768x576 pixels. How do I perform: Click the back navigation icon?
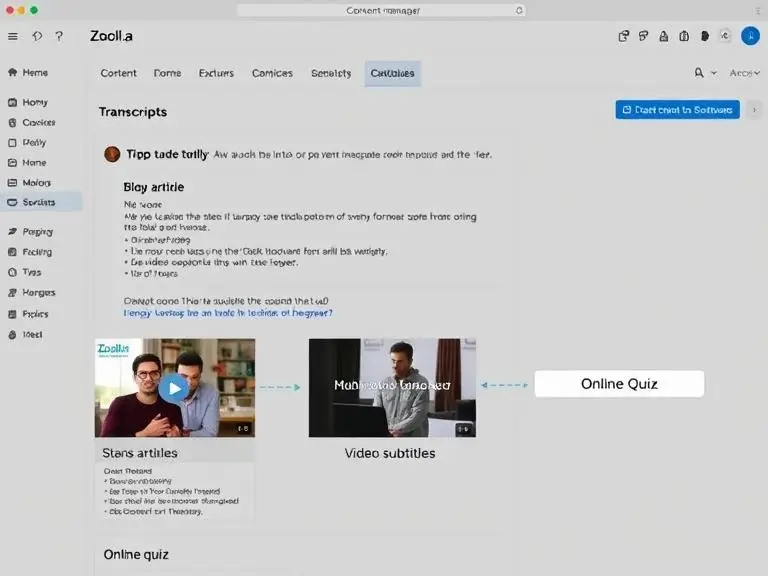click(37, 36)
